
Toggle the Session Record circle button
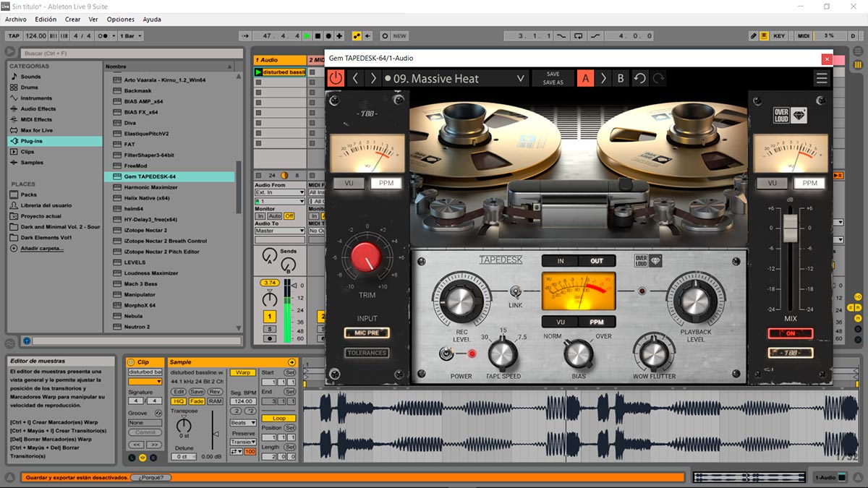coord(385,35)
